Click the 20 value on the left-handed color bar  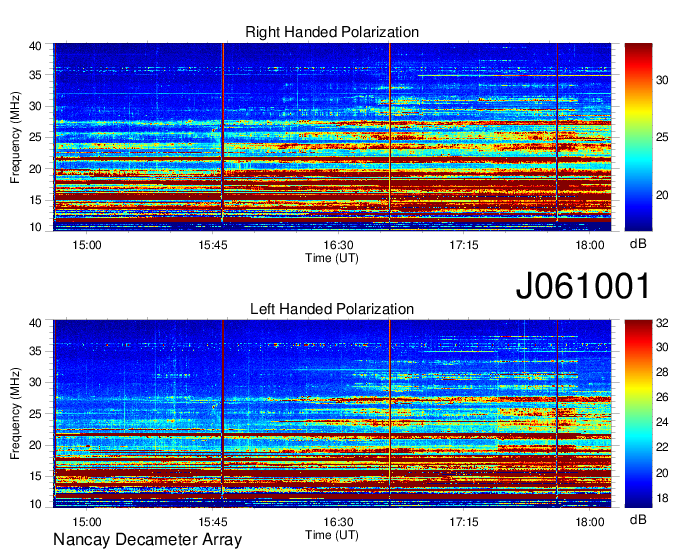click(x=662, y=473)
